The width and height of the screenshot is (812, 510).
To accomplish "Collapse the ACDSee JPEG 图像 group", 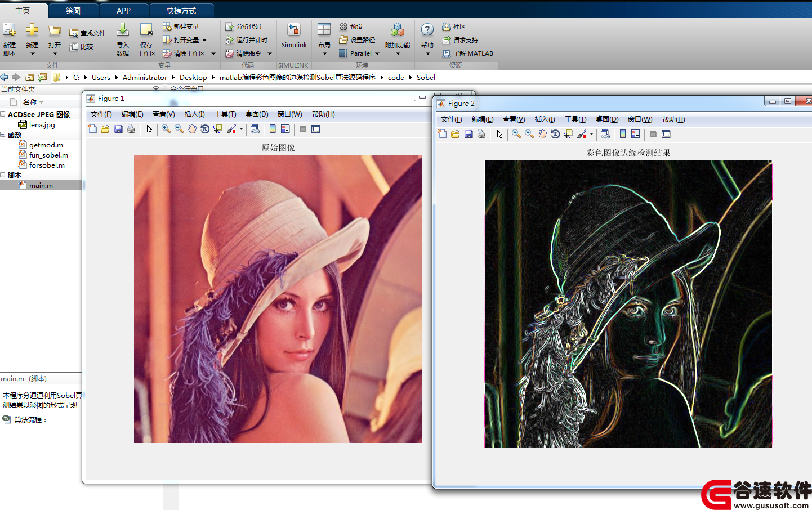I will (3, 114).
